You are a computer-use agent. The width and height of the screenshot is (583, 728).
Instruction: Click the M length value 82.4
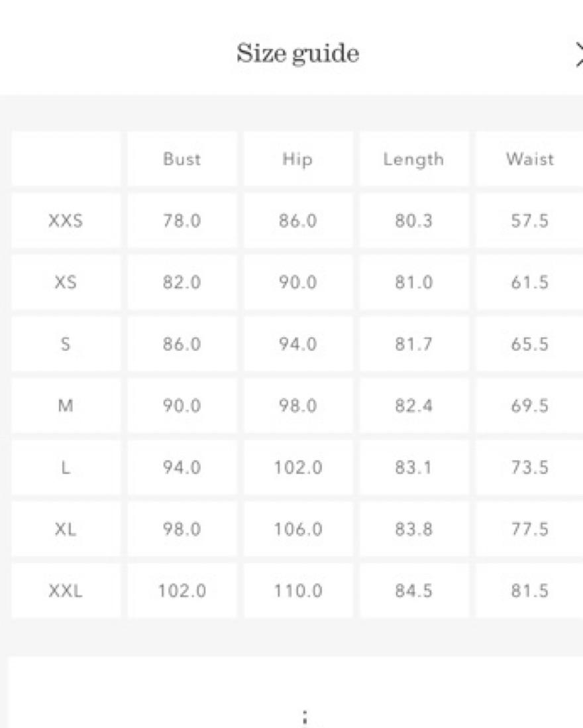(x=413, y=406)
